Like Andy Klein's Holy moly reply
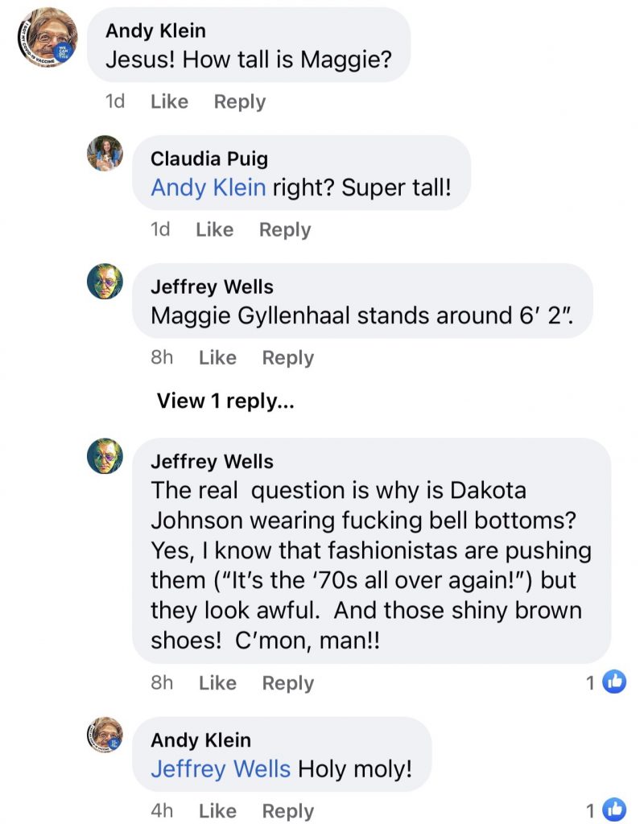Image resolution: width=644 pixels, height=824 pixels. [217, 810]
